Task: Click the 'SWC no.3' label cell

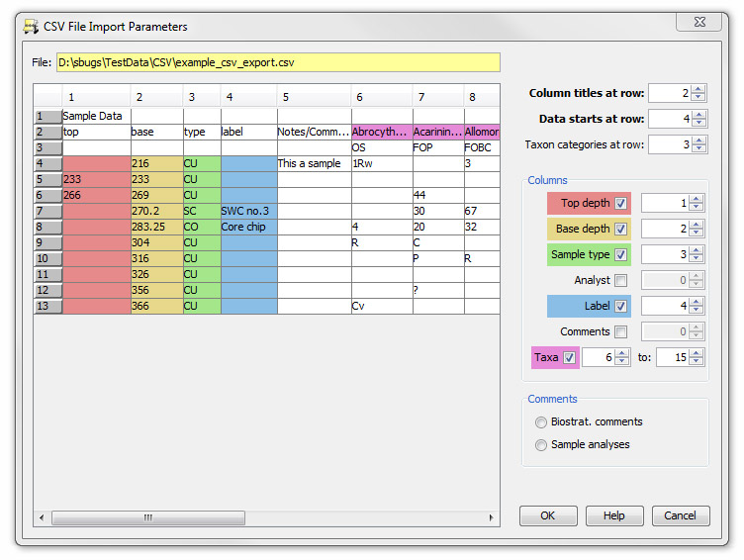Action: tap(248, 211)
